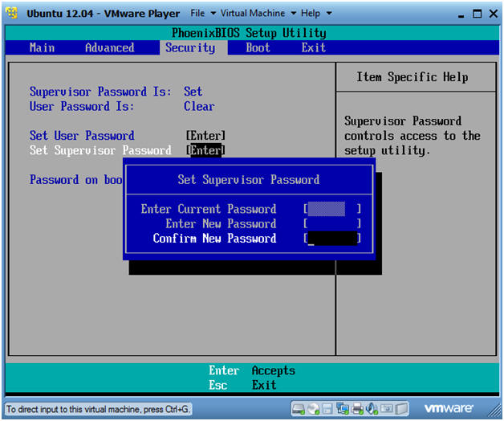This screenshot has width=504, height=421.
Task: Click the Confirm New Password label
Action: (x=214, y=239)
